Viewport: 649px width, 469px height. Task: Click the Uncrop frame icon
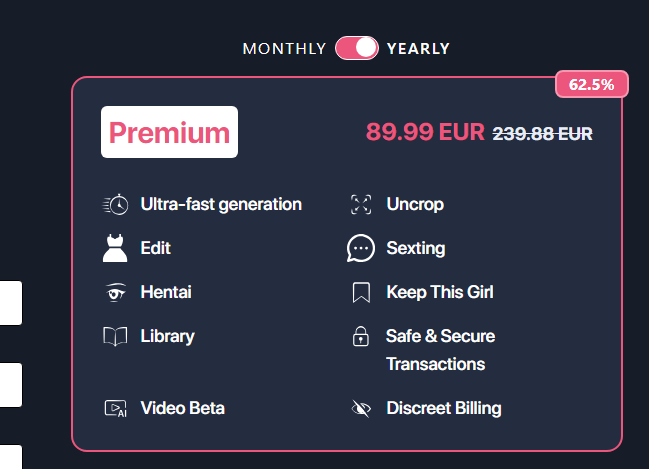(361, 204)
